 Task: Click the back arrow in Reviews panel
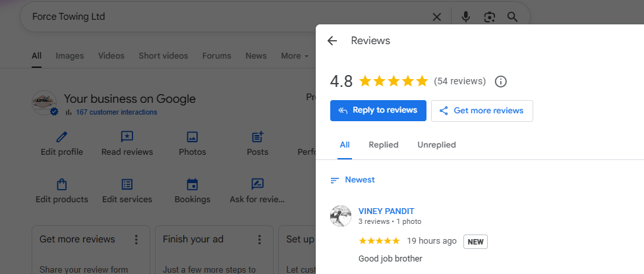click(332, 41)
